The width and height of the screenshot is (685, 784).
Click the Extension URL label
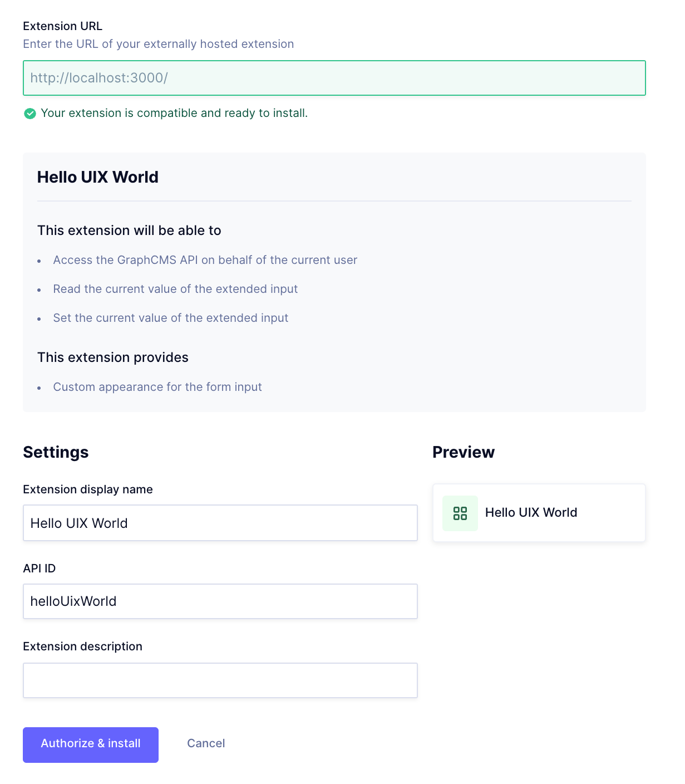(62, 26)
